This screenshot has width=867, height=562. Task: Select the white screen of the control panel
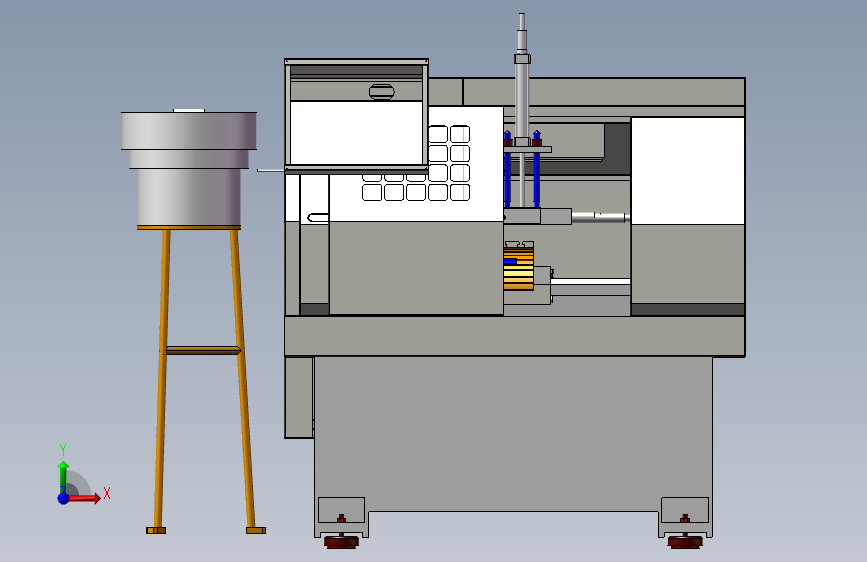tap(356, 133)
